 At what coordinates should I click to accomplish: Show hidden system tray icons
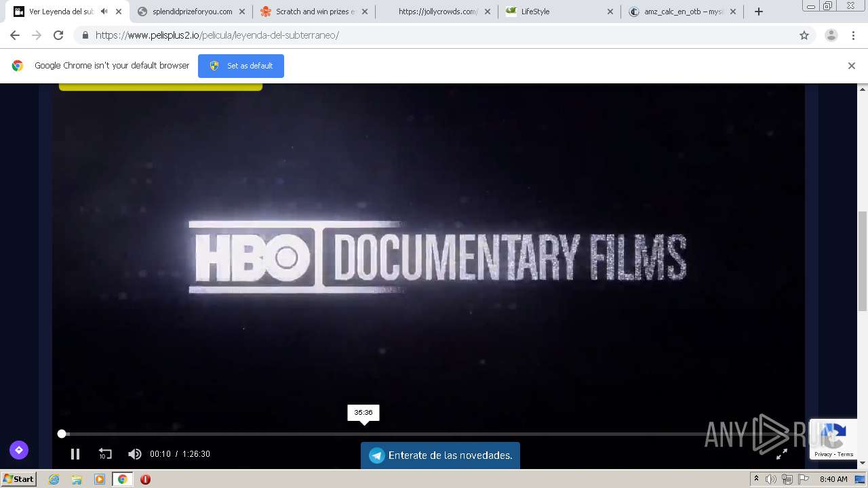coord(756,479)
